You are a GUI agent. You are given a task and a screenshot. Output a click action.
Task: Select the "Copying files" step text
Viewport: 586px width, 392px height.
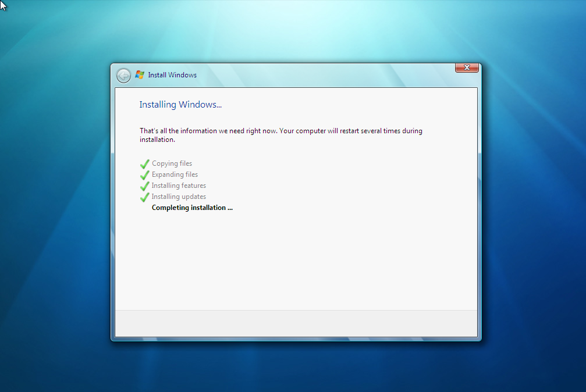[x=172, y=163]
